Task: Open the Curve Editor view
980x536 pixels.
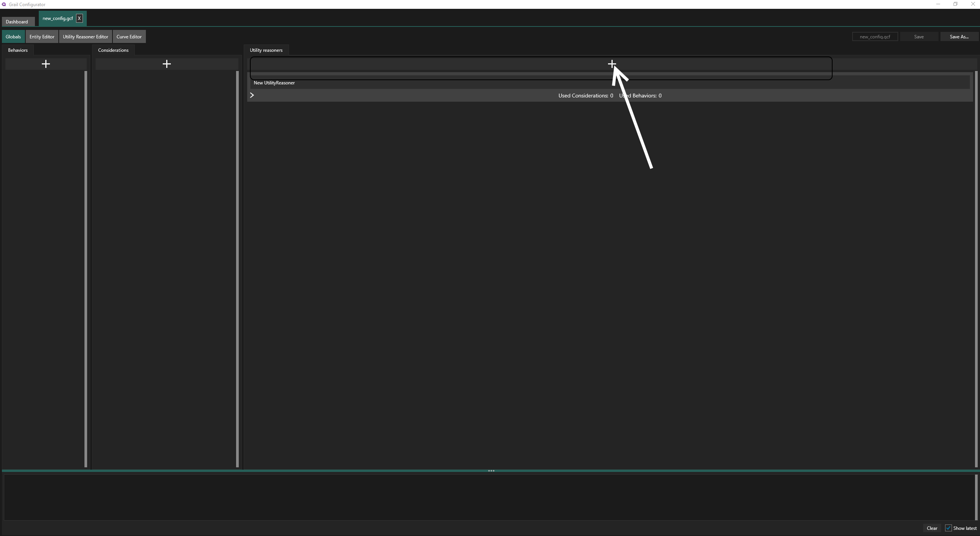Action: point(129,36)
